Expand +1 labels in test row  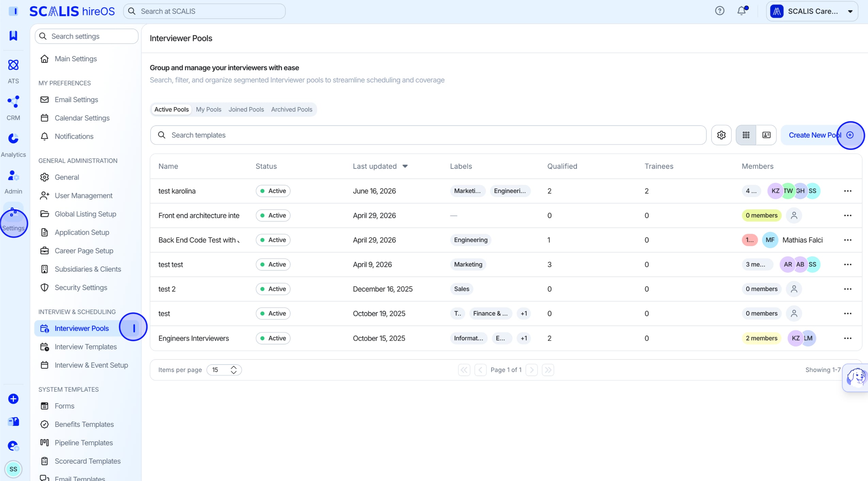pyautogui.click(x=524, y=314)
